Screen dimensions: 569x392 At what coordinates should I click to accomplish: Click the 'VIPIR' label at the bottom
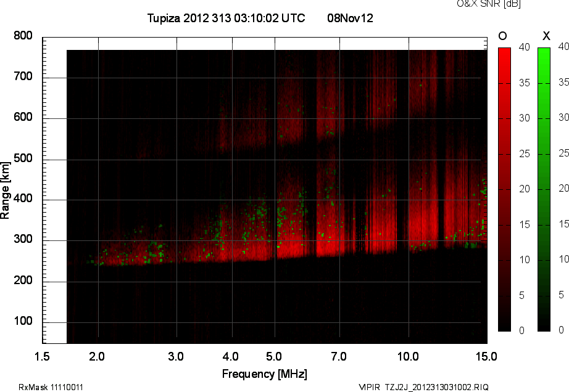click(369, 387)
